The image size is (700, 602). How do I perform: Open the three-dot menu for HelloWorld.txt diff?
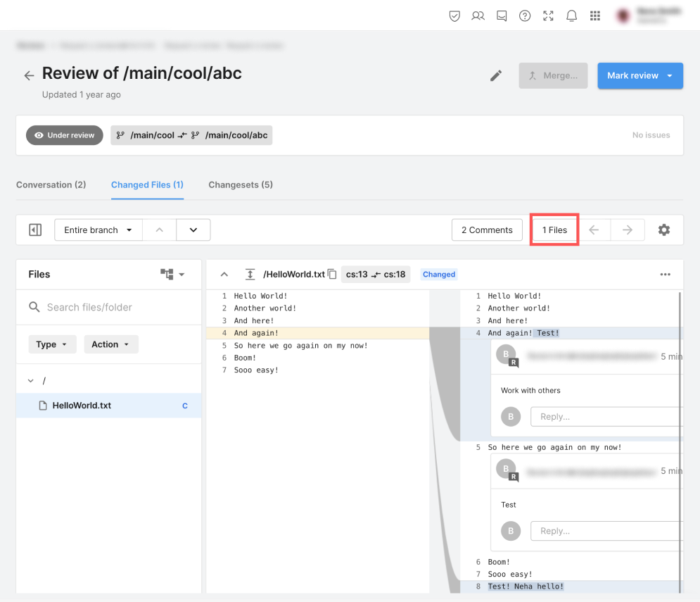665,275
